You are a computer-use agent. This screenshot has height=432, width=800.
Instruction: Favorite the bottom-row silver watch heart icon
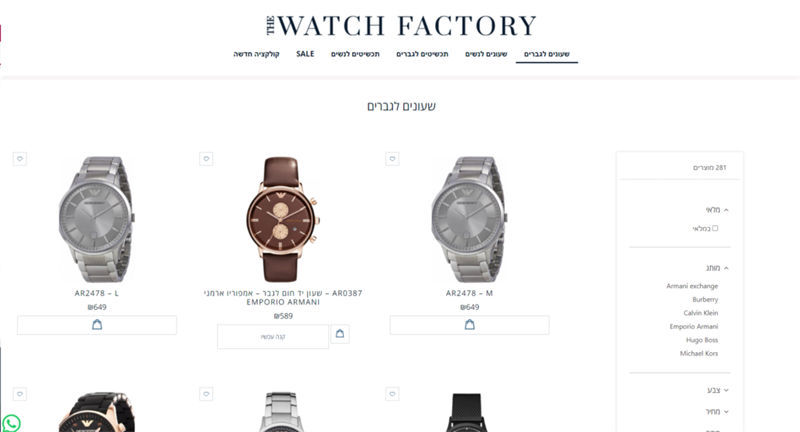206,394
